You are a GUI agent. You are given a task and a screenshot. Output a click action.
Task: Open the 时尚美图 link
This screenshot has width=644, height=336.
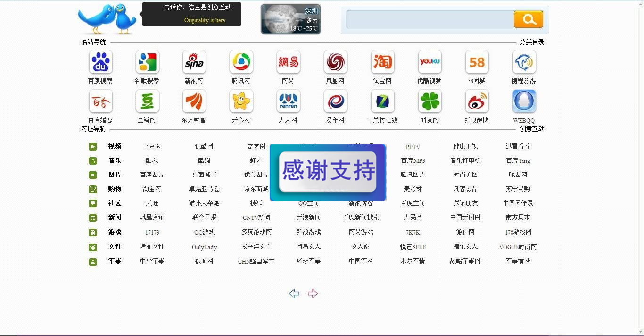pos(465,175)
